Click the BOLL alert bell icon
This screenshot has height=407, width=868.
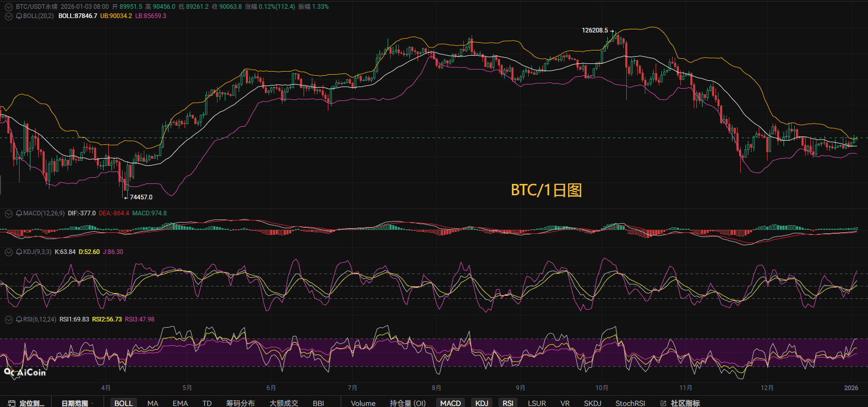coord(19,16)
